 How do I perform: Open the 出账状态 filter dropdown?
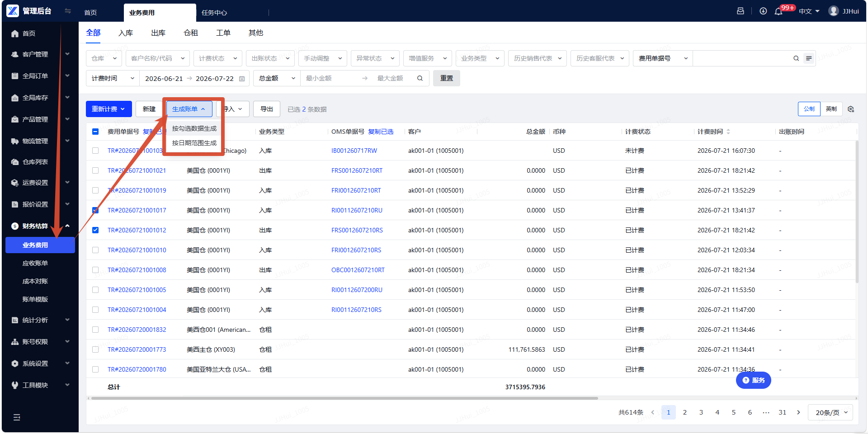pos(270,58)
